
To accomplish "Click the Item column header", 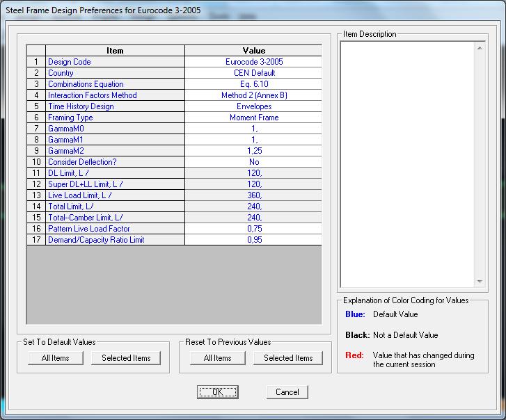I will [x=115, y=51].
